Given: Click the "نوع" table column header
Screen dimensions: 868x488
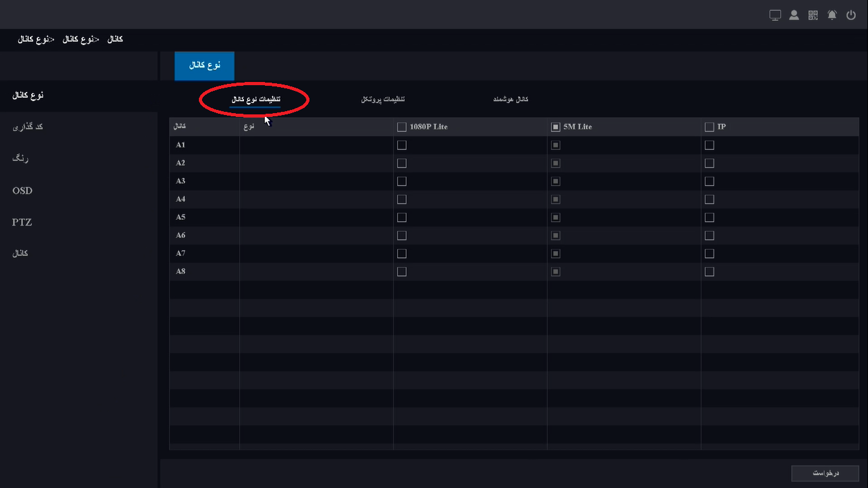Looking at the screenshot, I should [316, 127].
